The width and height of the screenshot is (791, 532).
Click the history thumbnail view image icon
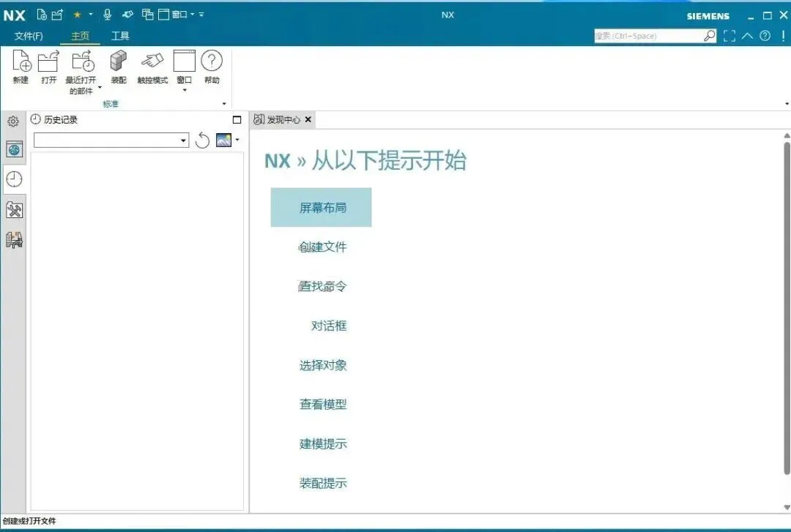[x=223, y=140]
